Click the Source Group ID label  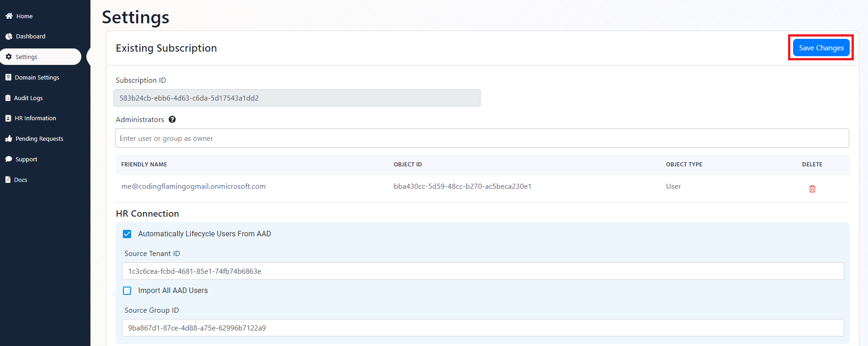coord(151,310)
